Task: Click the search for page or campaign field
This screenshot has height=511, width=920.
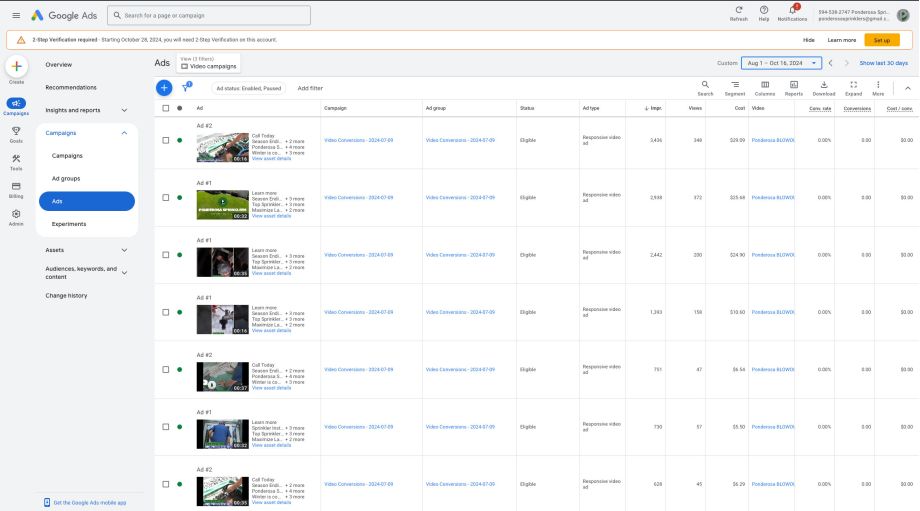Action: pos(210,16)
